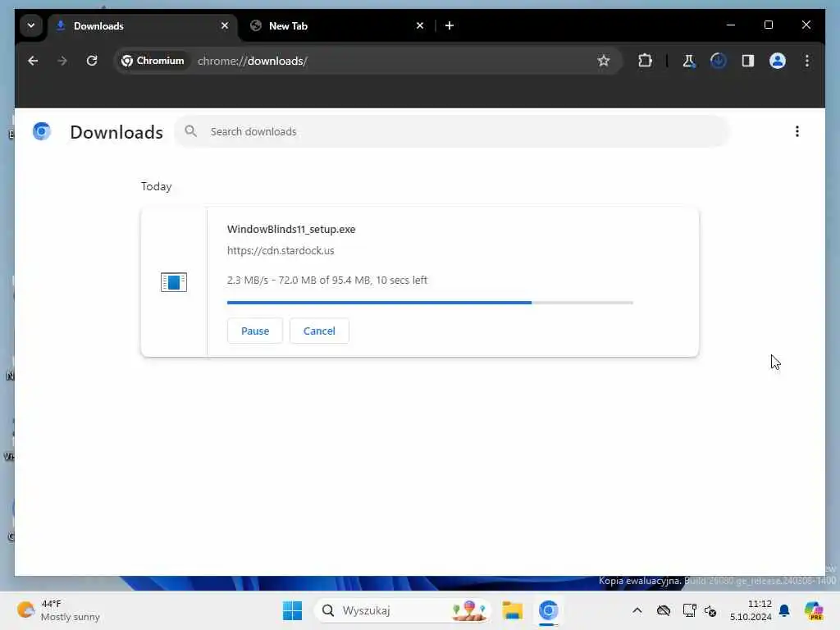Screen dimensions: 840x630
Task: Cancel the WindowBlinds download
Action: point(319,331)
